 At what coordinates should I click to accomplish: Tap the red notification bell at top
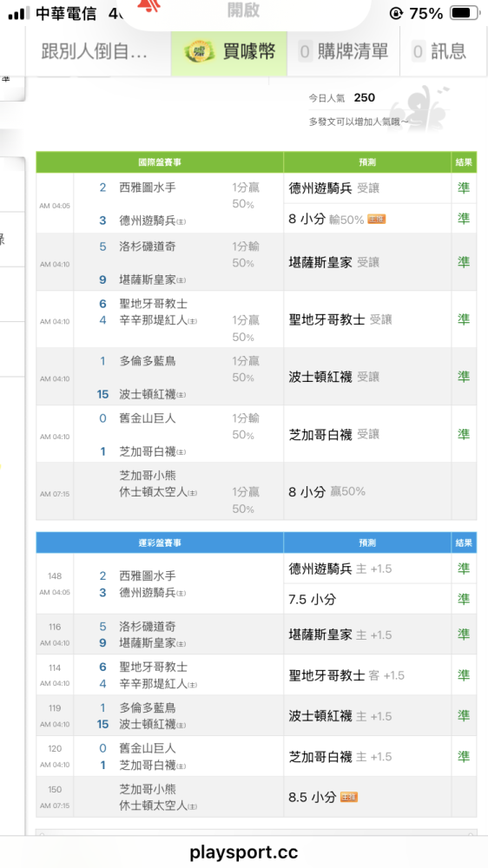point(146,5)
